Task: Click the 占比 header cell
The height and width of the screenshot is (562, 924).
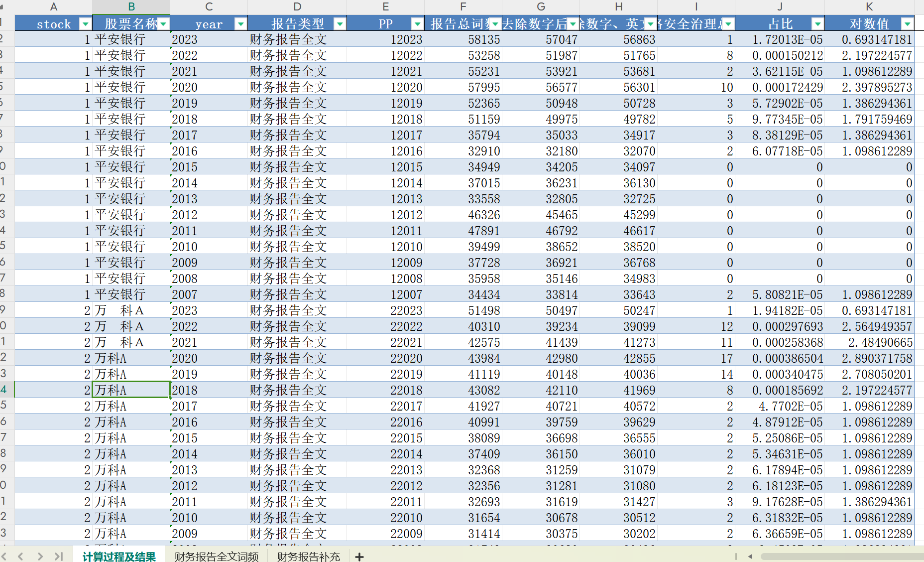Action: [780, 24]
